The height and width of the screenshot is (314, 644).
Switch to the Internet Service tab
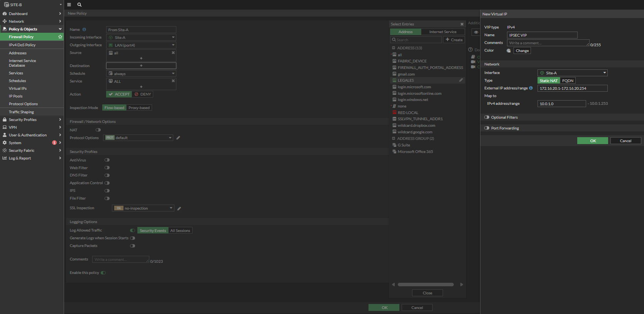[443, 32]
